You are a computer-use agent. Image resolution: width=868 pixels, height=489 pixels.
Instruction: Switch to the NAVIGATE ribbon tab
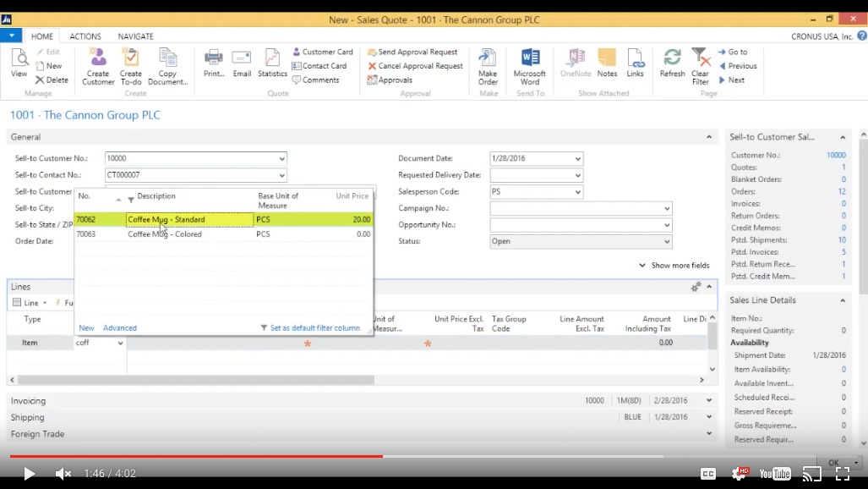(135, 36)
